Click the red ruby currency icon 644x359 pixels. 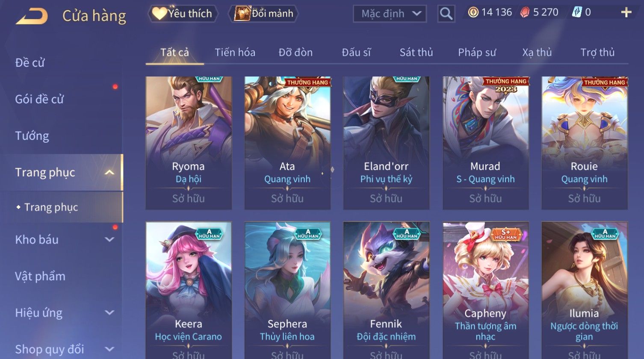click(525, 12)
